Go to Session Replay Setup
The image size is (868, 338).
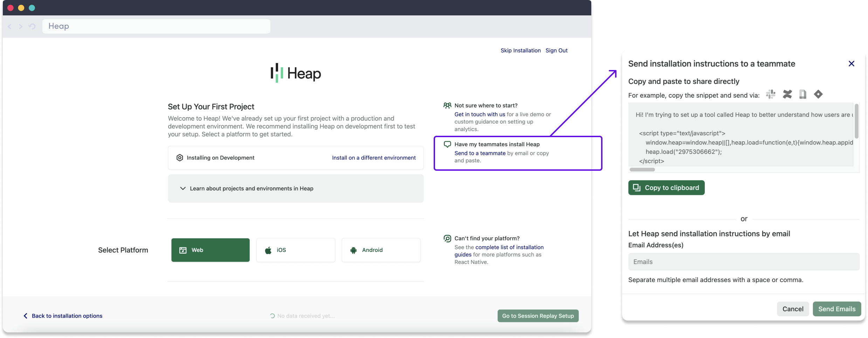pos(538,316)
